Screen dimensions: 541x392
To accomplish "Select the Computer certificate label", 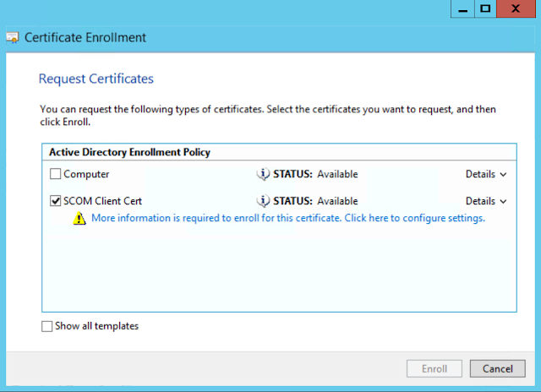I will (x=87, y=174).
